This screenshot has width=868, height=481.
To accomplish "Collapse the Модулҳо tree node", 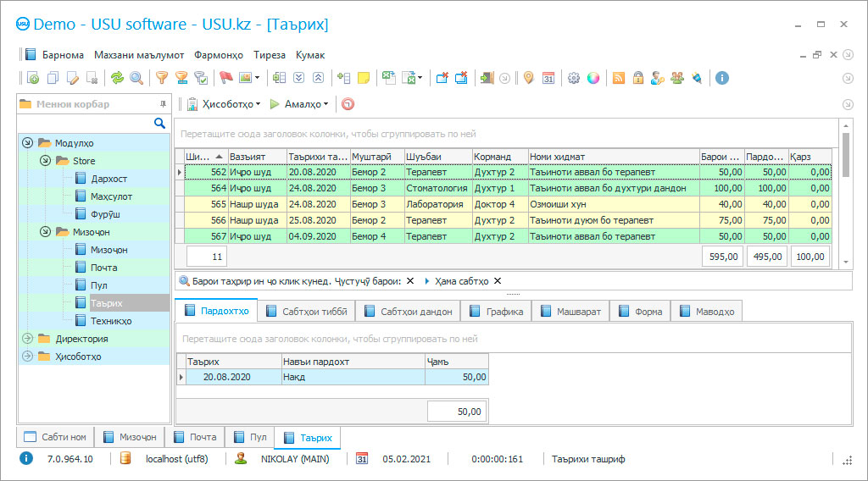I will 27,143.
